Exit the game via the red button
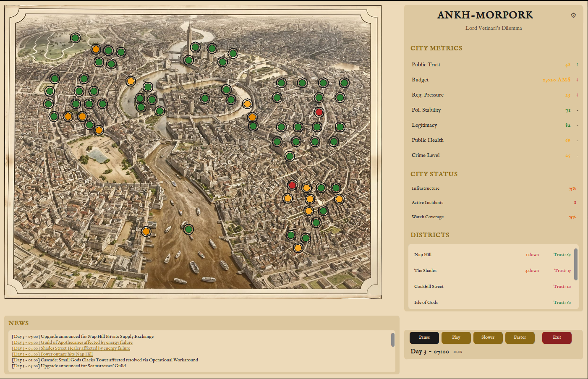Viewport: 588px width, 379px height. pos(557,337)
